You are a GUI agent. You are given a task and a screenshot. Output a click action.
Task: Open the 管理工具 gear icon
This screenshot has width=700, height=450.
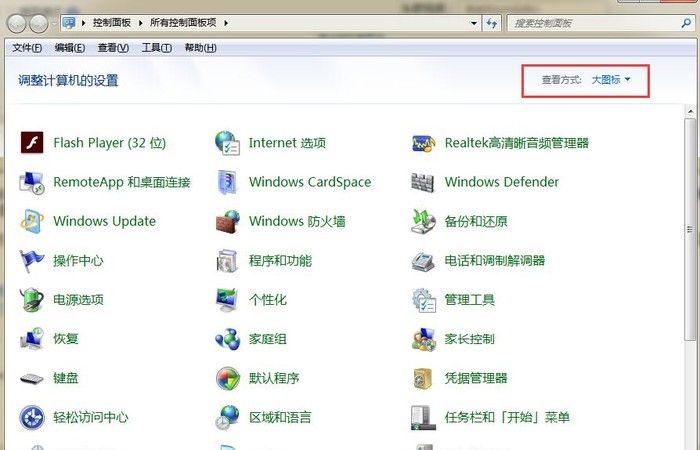(424, 300)
